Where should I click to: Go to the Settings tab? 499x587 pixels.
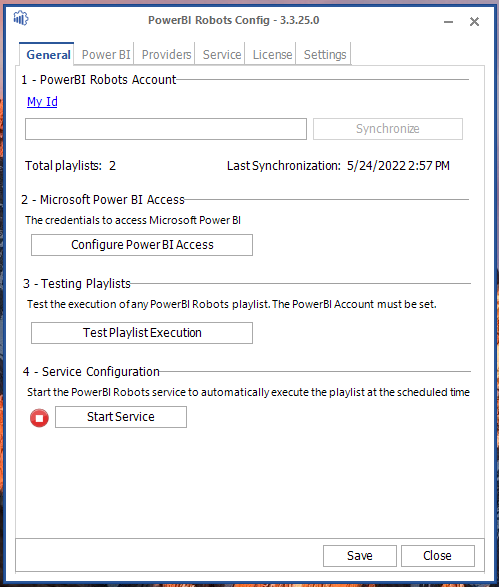(325, 55)
